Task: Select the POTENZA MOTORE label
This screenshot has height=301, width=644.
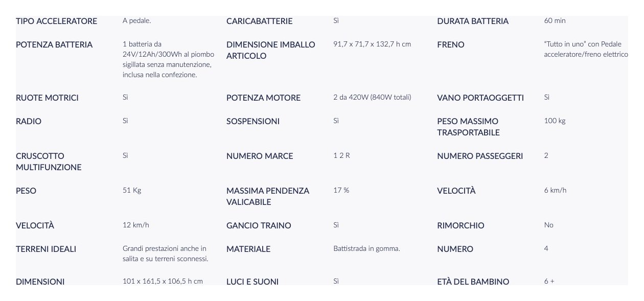Action: click(x=263, y=98)
